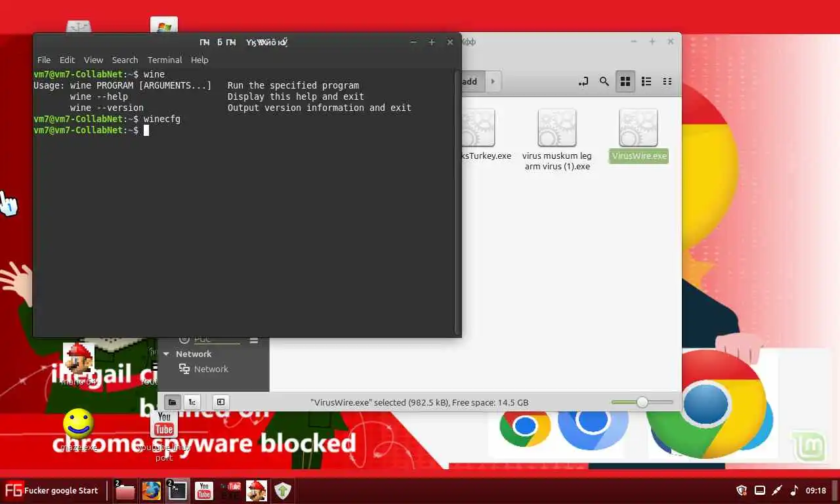Screen dimensions: 840x504
Task: Click path bar forward arrow in file manager
Action: (x=492, y=81)
